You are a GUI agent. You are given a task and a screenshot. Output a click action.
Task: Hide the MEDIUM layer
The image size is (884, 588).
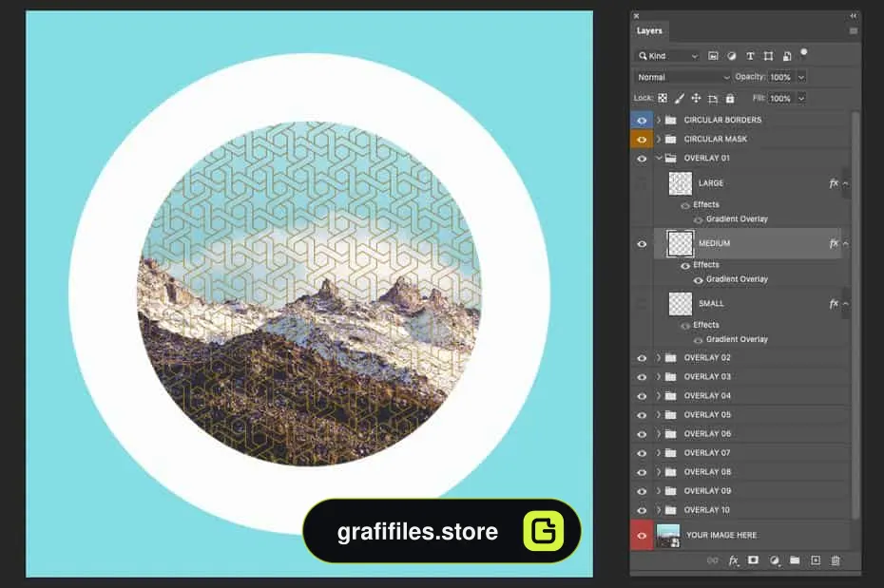[x=642, y=244]
